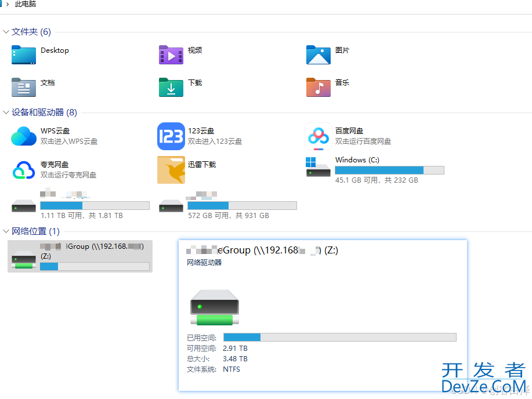Click 双击运行百度网盘 description text
The height and width of the screenshot is (399, 532).
tap(363, 142)
